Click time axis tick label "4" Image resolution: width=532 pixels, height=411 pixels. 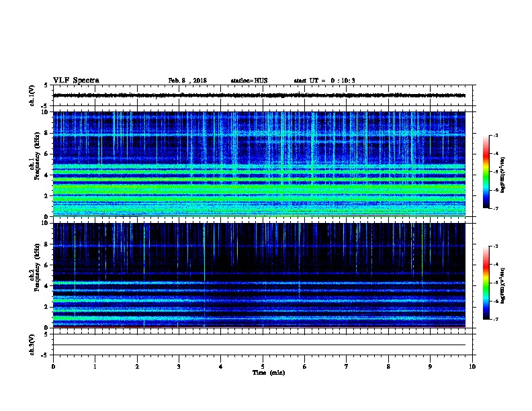tap(221, 367)
